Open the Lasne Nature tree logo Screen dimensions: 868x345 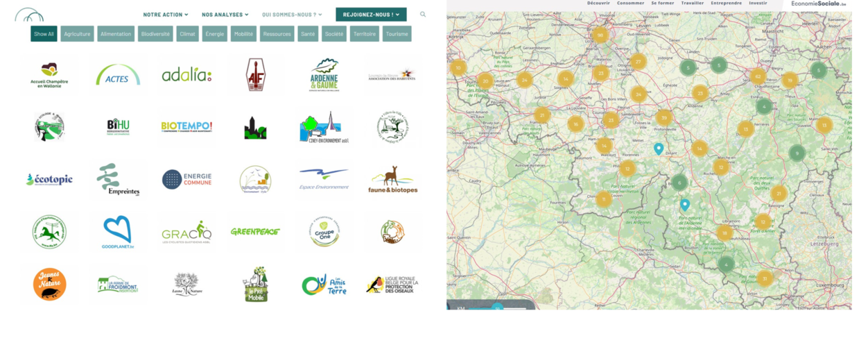pos(186,285)
